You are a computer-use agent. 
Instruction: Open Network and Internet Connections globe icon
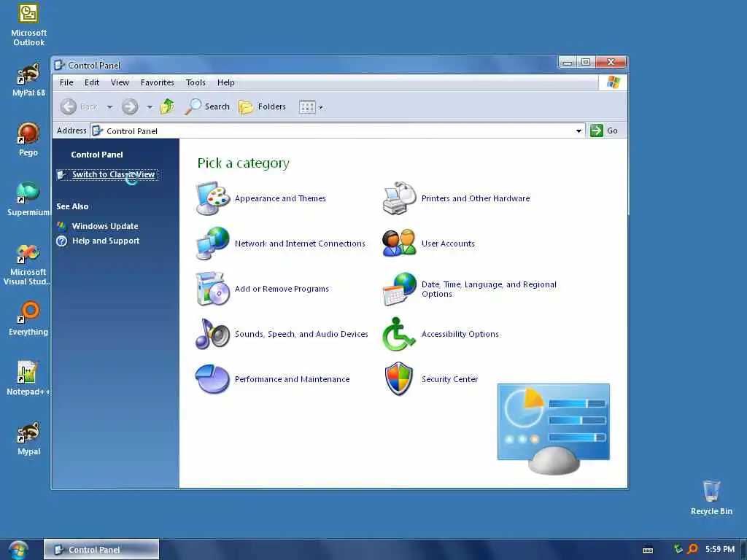pyautogui.click(x=212, y=244)
